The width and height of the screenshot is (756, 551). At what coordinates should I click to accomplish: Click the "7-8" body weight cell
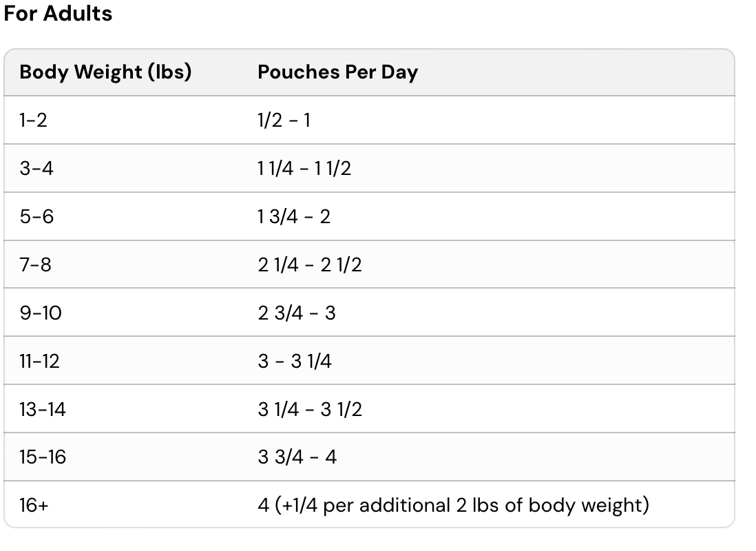point(35,264)
